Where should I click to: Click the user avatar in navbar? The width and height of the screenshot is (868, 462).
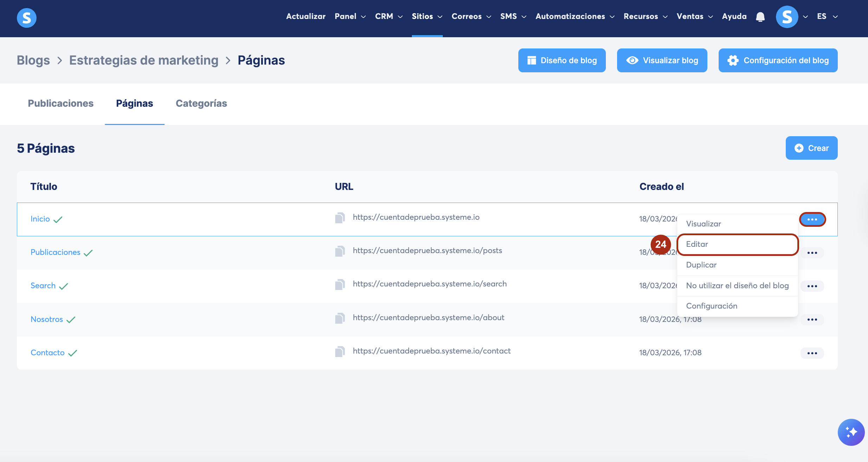click(x=787, y=16)
